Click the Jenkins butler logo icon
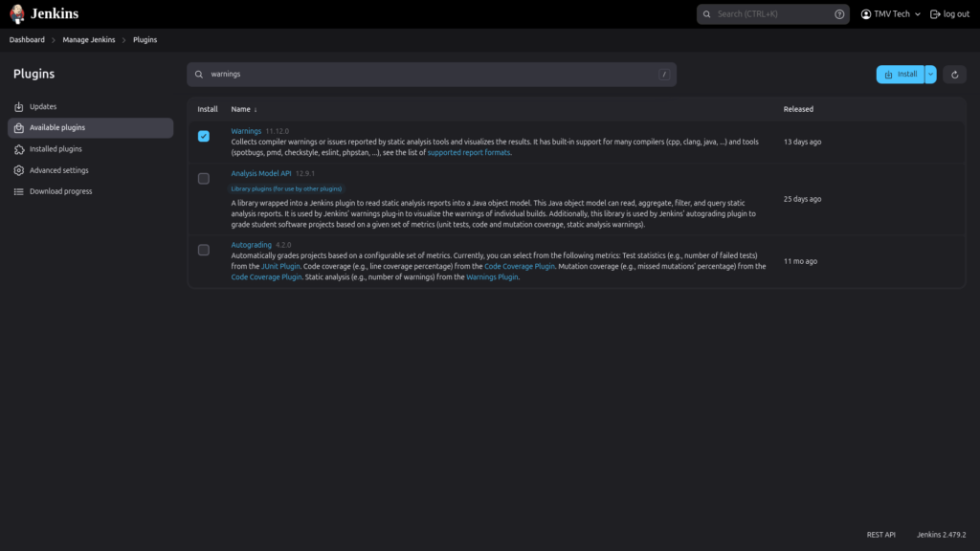The image size is (980, 551). [17, 13]
